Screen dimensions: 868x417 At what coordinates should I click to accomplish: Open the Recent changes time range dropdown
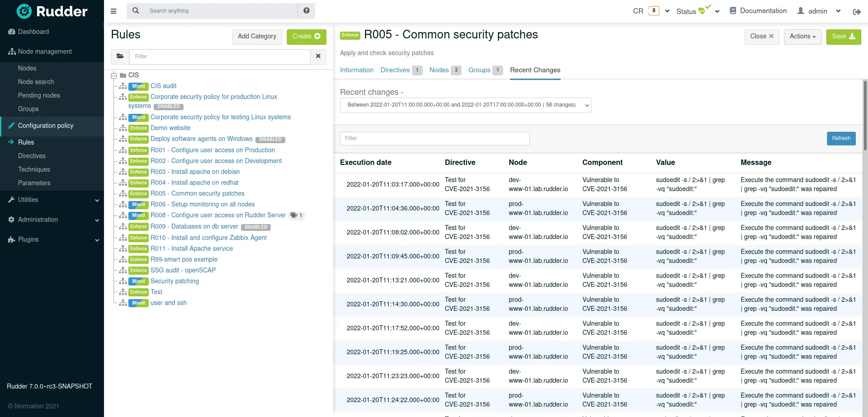pyautogui.click(x=465, y=105)
